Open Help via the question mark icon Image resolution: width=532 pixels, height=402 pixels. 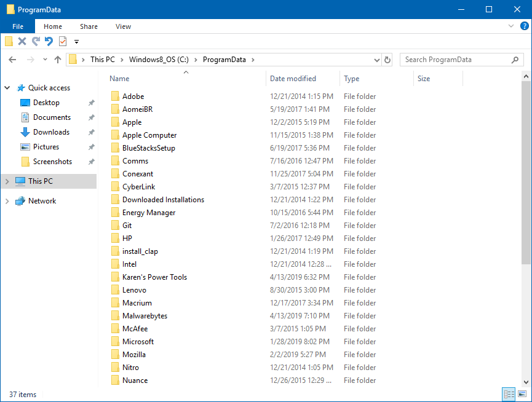[x=524, y=26]
